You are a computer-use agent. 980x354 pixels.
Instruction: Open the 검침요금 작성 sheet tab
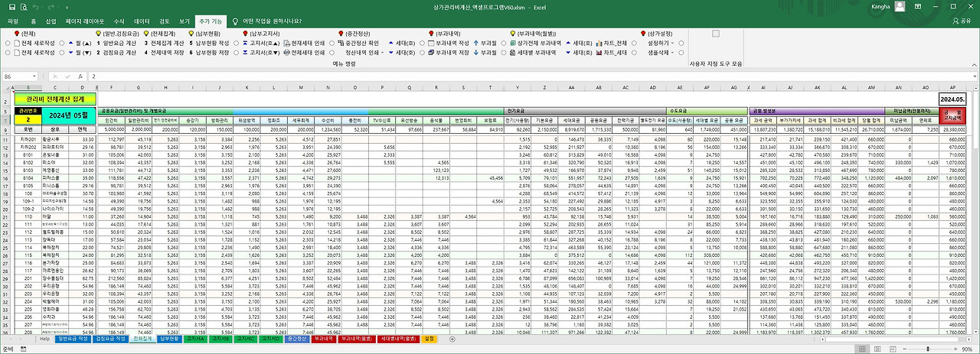(111, 339)
